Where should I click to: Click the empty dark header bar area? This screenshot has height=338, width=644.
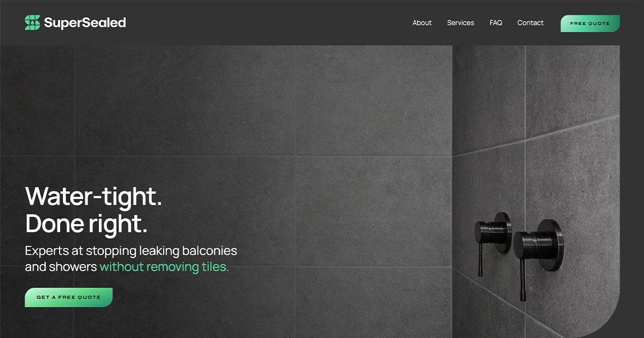tap(268, 23)
